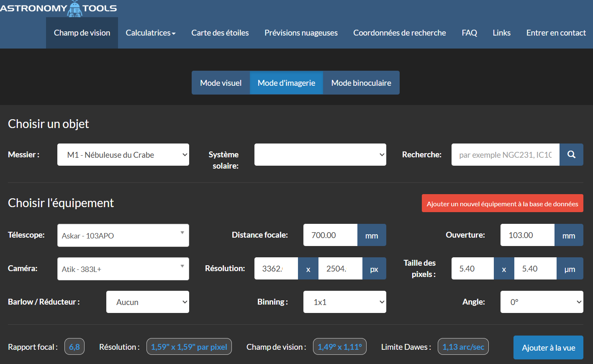Open the Messier object dropdown
Viewport: 593px width, 364px height.
coord(123,155)
